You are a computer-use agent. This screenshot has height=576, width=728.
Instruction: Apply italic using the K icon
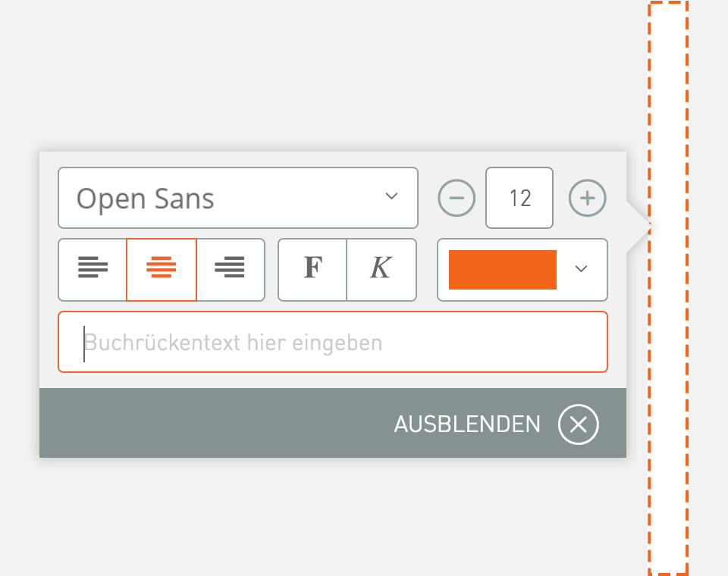(x=381, y=269)
